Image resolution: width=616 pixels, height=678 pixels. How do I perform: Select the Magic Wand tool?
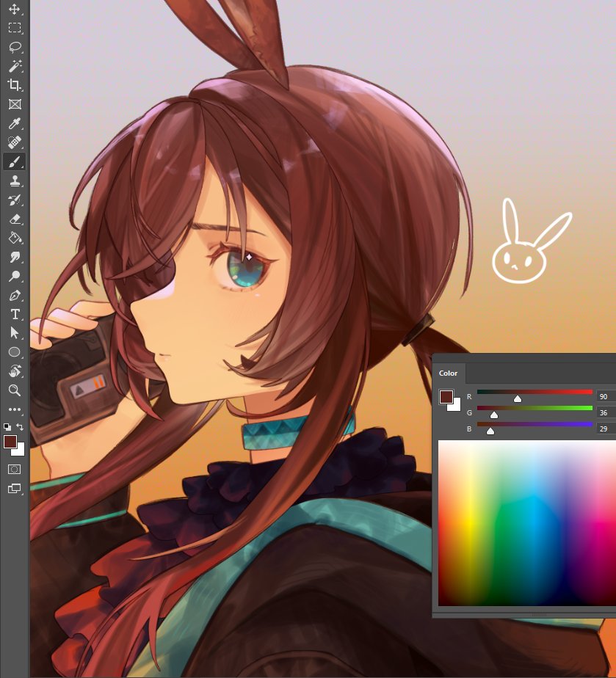tap(14, 66)
